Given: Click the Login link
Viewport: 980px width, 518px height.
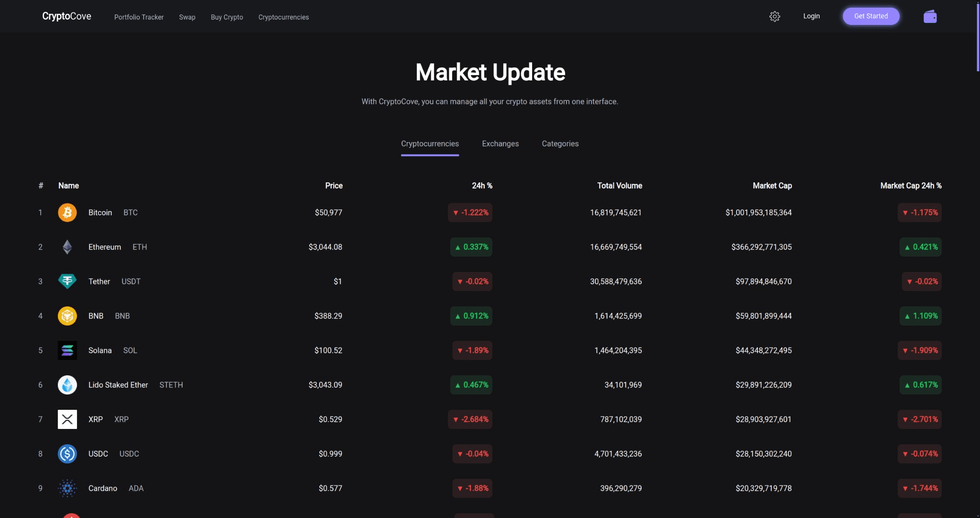Looking at the screenshot, I should [x=812, y=16].
